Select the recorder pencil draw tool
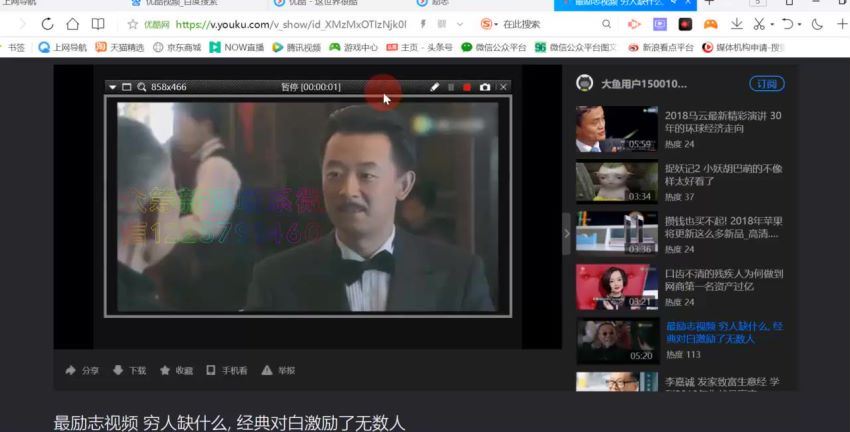The width and height of the screenshot is (850, 432). [x=435, y=87]
